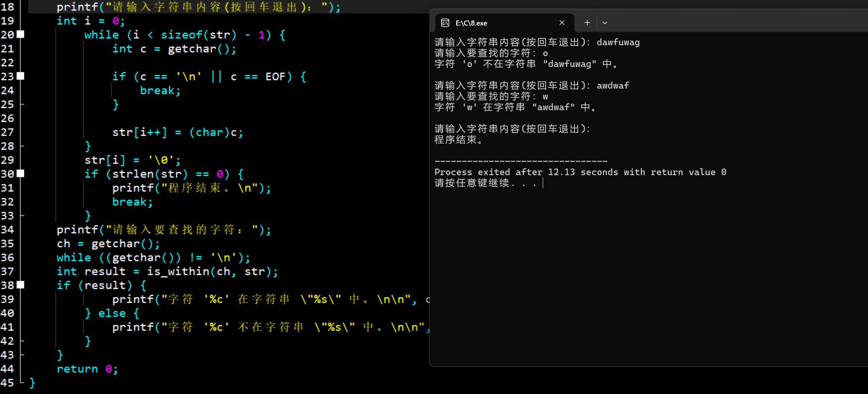Click the "break;" statement on line 32

coord(132,202)
